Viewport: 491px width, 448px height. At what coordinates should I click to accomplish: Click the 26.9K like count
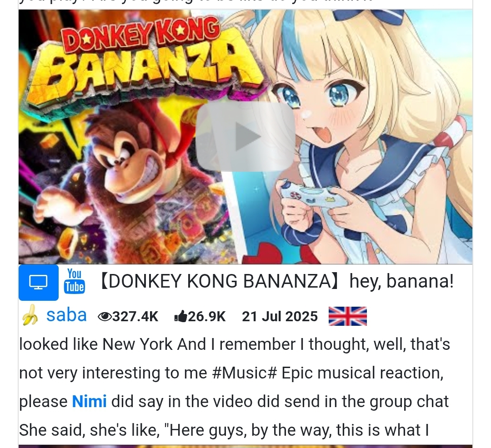tap(207, 316)
